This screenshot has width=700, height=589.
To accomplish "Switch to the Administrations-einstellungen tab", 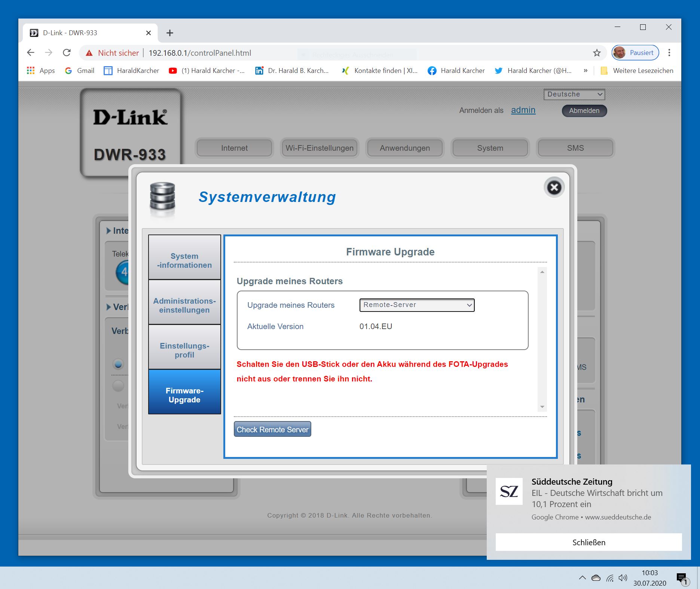I will [184, 302].
